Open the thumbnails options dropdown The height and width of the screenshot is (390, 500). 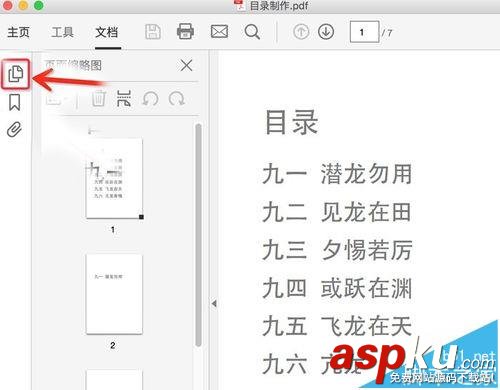coord(57,99)
